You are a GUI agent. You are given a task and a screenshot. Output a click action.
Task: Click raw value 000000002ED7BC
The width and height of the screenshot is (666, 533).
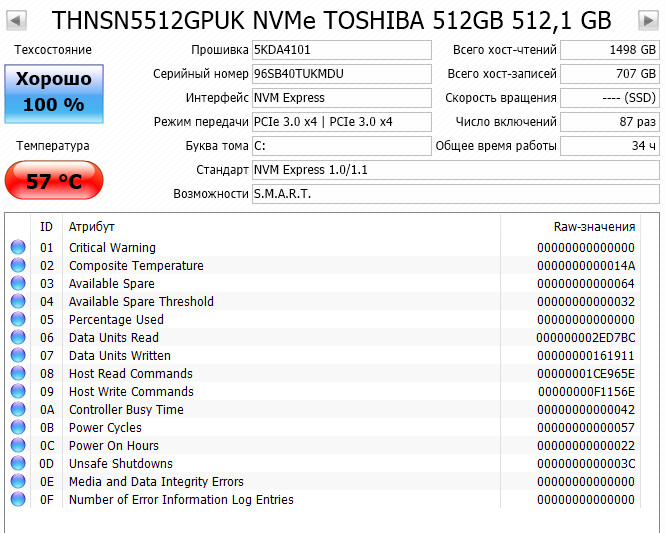pyautogui.click(x=586, y=338)
